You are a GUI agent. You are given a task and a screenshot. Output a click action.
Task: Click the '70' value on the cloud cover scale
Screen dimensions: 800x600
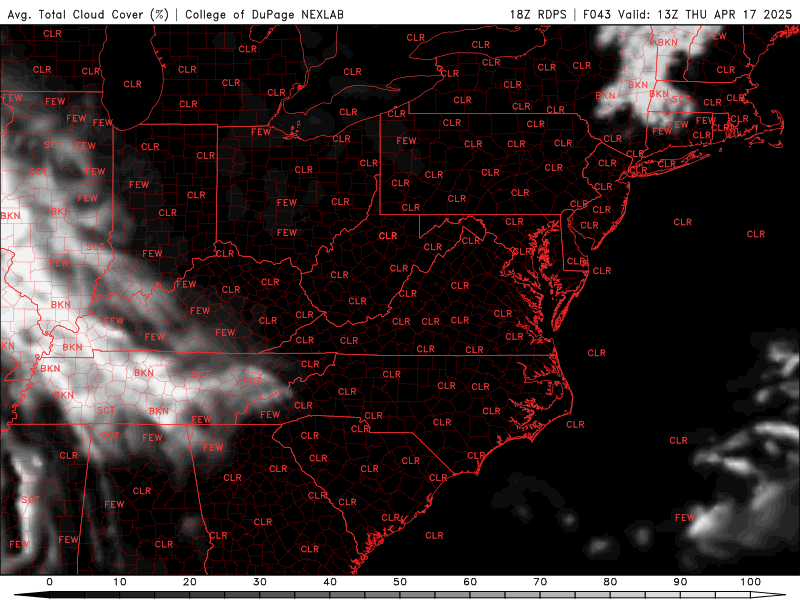coord(540,582)
